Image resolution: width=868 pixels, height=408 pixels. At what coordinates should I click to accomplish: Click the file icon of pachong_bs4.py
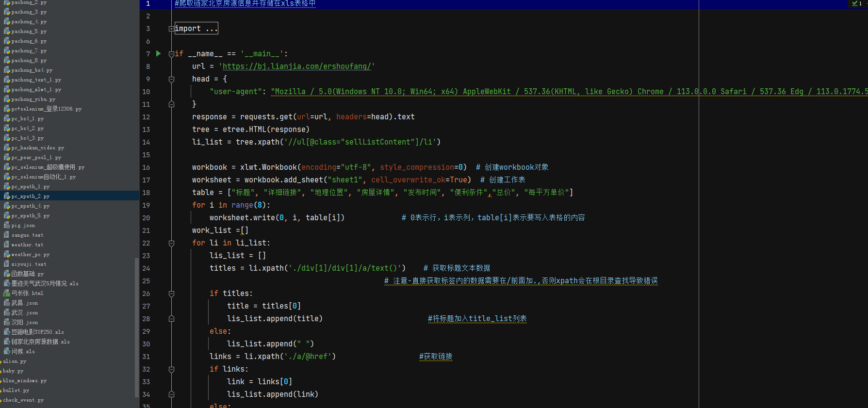pyautogui.click(x=7, y=70)
